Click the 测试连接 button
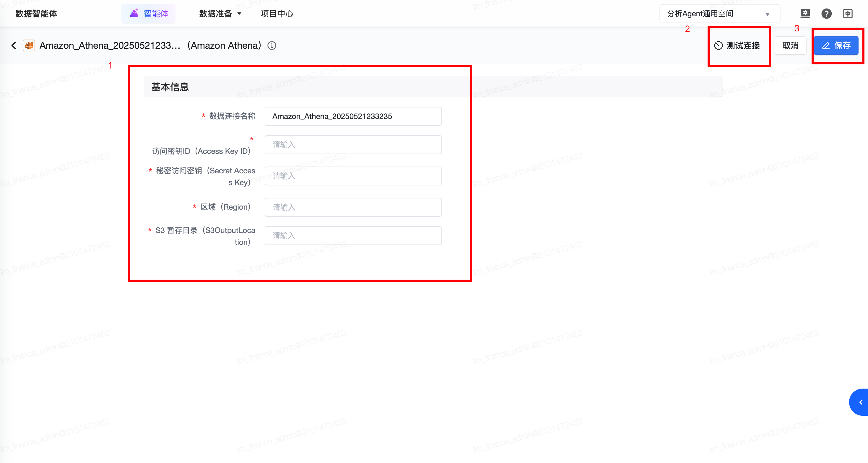This screenshot has width=868, height=463. point(737,45)
